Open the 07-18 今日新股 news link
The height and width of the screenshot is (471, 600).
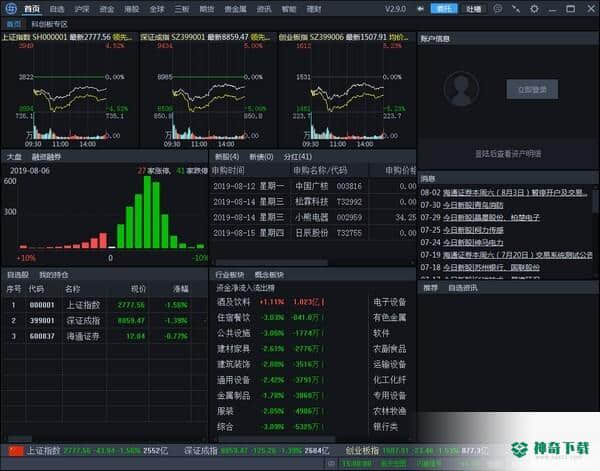pos(491,267)
